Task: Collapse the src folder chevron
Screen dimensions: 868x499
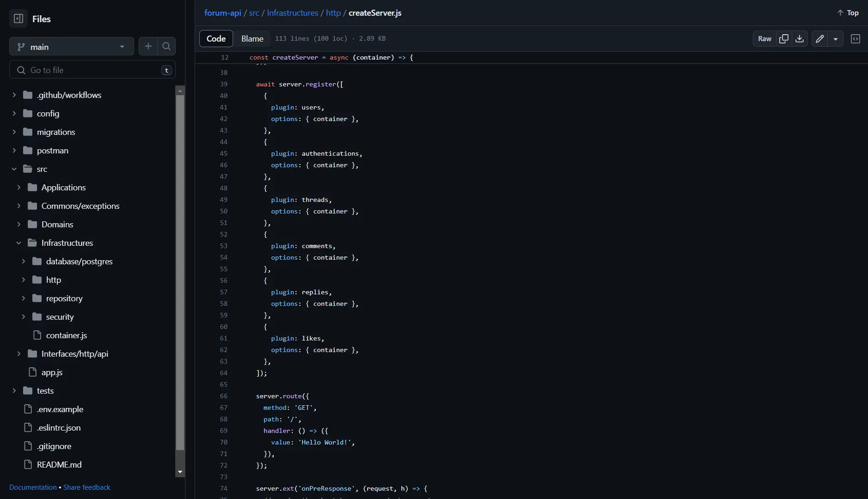Action: pos(14,169)
